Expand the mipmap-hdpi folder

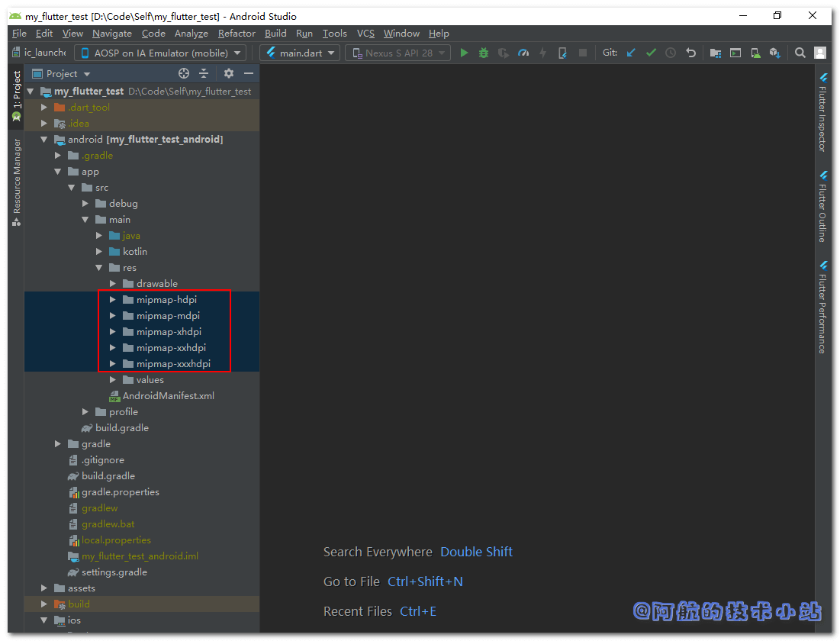(113, 300)
